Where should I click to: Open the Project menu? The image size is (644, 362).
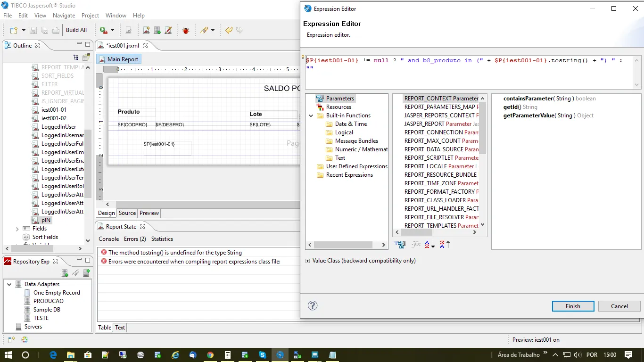(90, 16)
